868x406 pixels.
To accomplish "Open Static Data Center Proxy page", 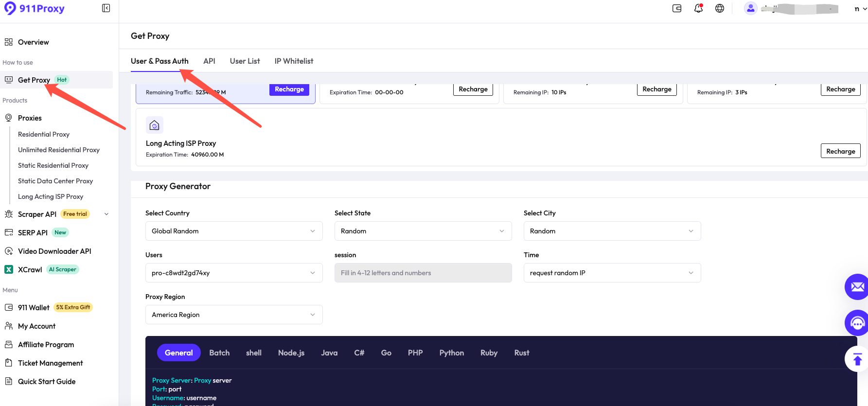I will (55, 181).
